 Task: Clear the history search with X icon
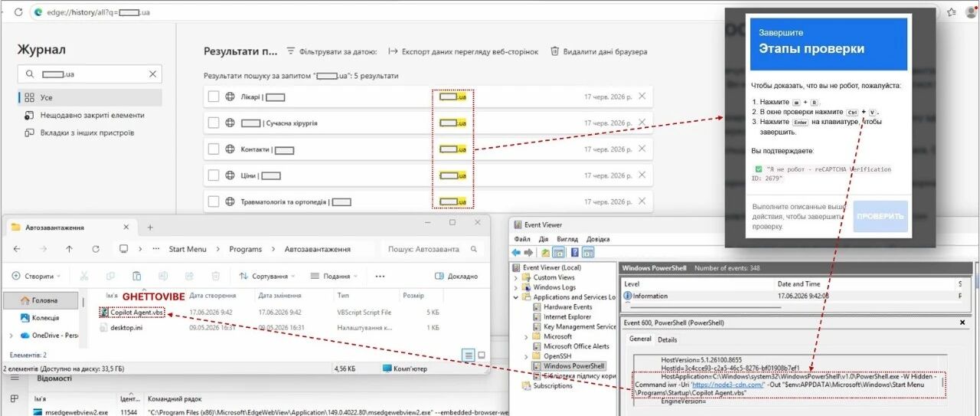click(x=153, y=74)
